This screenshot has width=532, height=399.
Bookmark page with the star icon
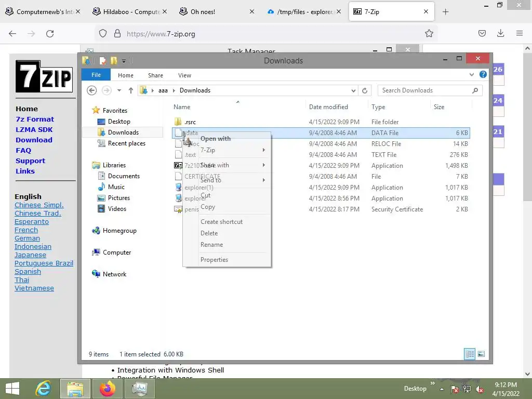(x=429, y=33)
